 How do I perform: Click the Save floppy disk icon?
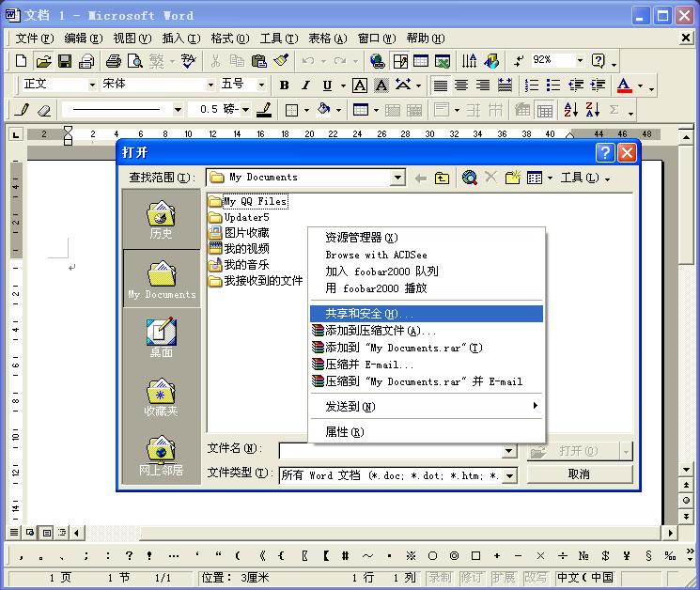[x=65, y=61]
